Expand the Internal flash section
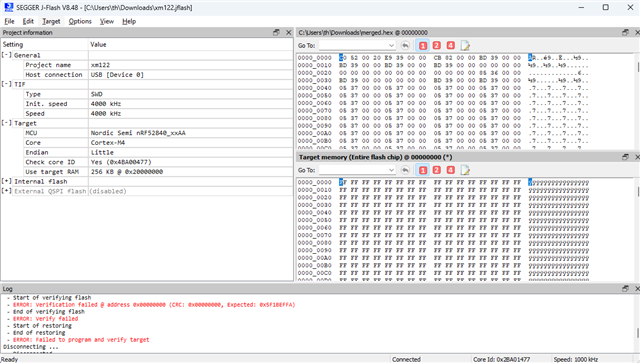Image resolution: width=640 pixels, height=363 pixels. (7, 181)
